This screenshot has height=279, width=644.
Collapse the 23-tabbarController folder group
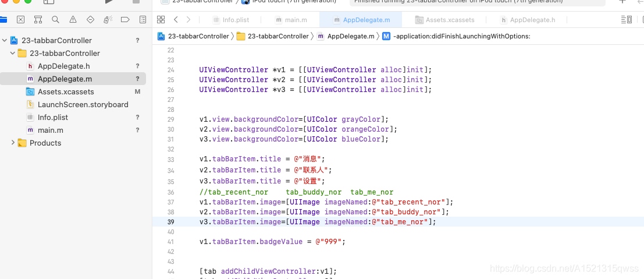click(13, 53)
